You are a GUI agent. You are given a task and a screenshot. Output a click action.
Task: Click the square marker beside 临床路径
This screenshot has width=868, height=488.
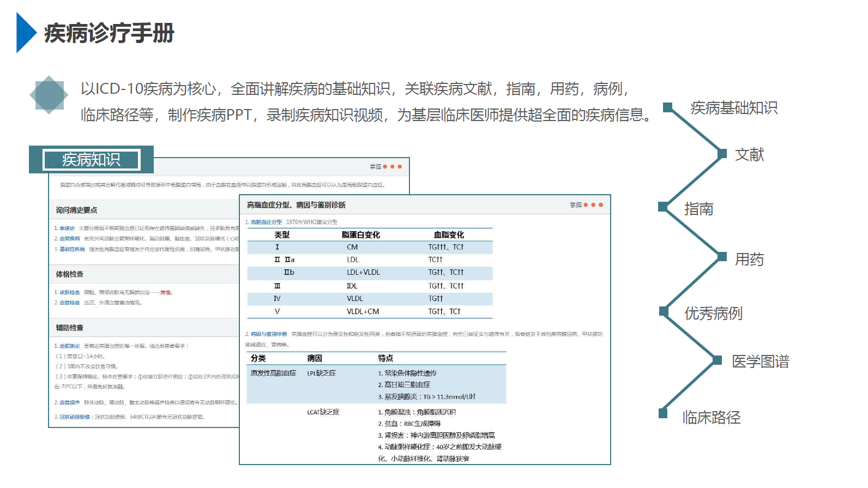tap(663, 413)
